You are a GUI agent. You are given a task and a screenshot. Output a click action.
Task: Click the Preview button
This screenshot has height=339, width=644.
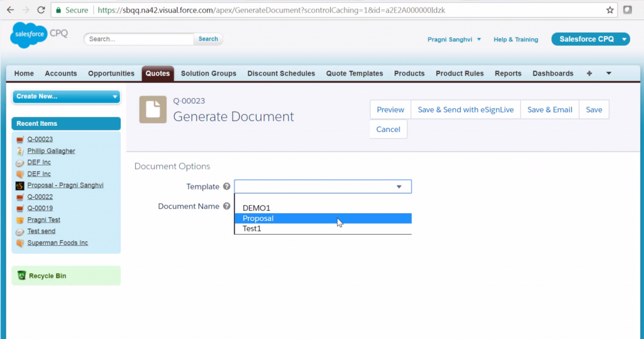coord(390,109)
